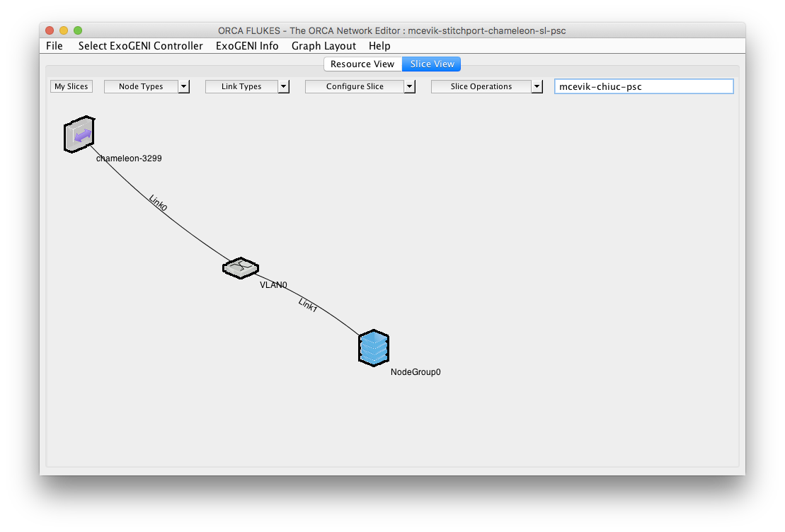The width and height of the screenshot is (785, 532).
Task: Expand the Node Types dropdown arrow
Action: point(184,86)
